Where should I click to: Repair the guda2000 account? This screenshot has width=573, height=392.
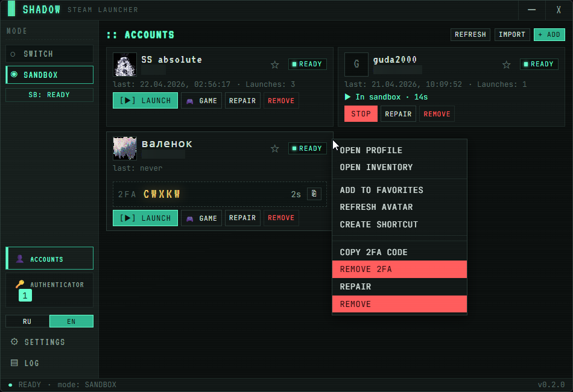[398, 114]
